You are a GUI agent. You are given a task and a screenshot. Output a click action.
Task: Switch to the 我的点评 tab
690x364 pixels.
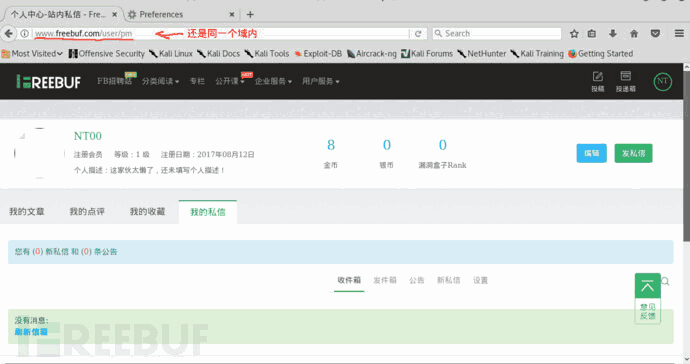point(87,212)
